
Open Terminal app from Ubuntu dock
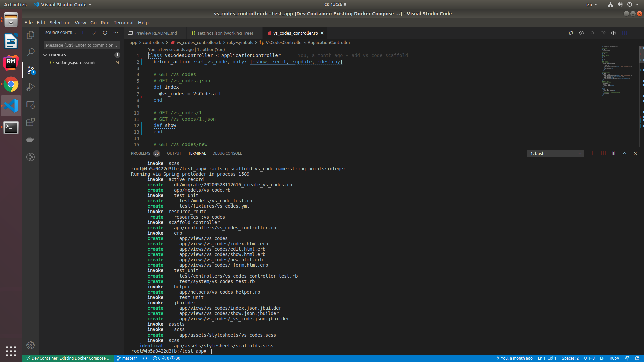pyautogui.click(x=11, y=127)
